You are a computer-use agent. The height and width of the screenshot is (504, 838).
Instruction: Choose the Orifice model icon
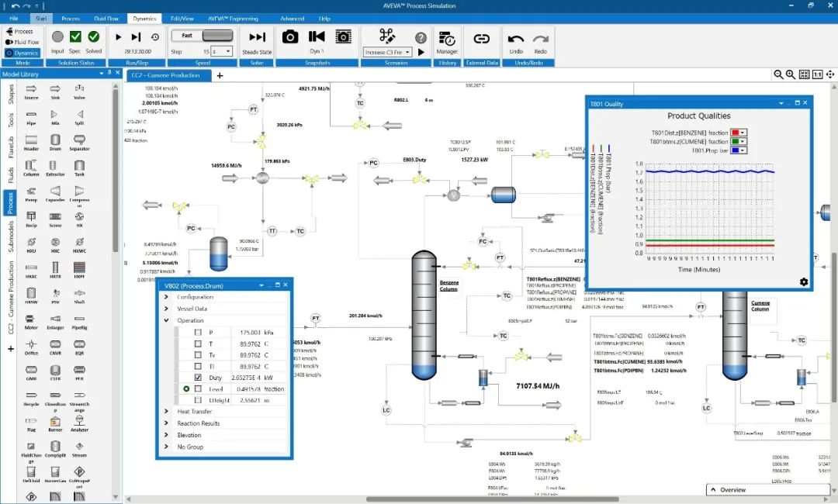point(31,347)
